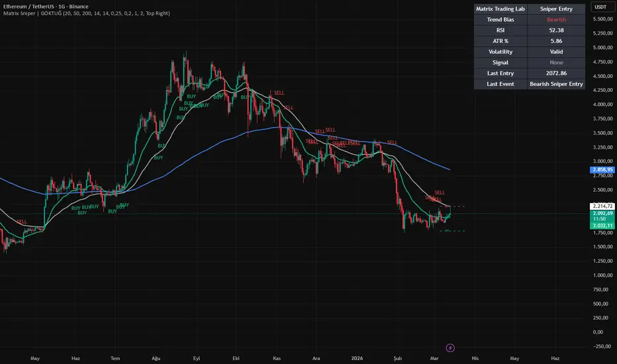This screenshot has width=617, height=364.
Task: Click the '2026' year label on time axis
Action: click(357, 358)
